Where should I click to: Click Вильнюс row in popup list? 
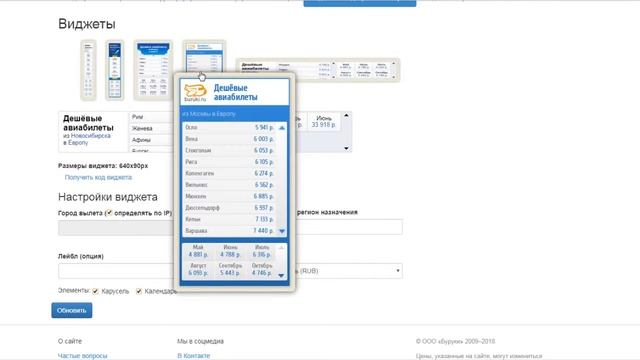(x=229, y=184)
